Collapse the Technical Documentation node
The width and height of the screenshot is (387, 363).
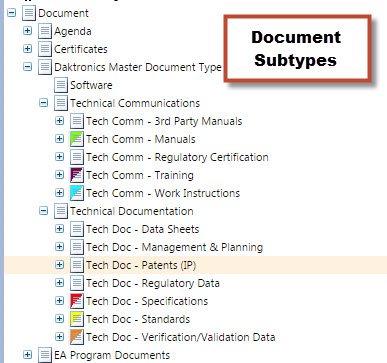click(x=44, y=211)
